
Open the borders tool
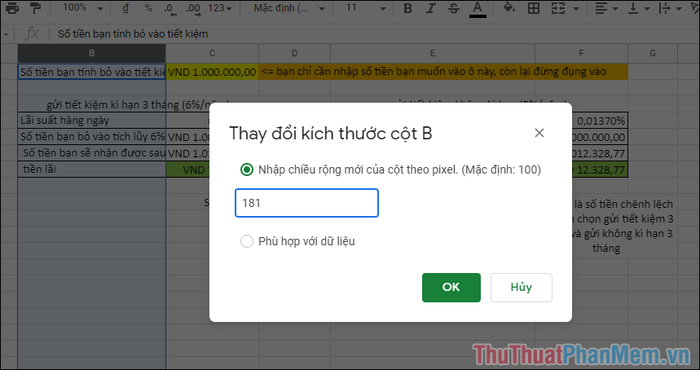click(533, 8)
